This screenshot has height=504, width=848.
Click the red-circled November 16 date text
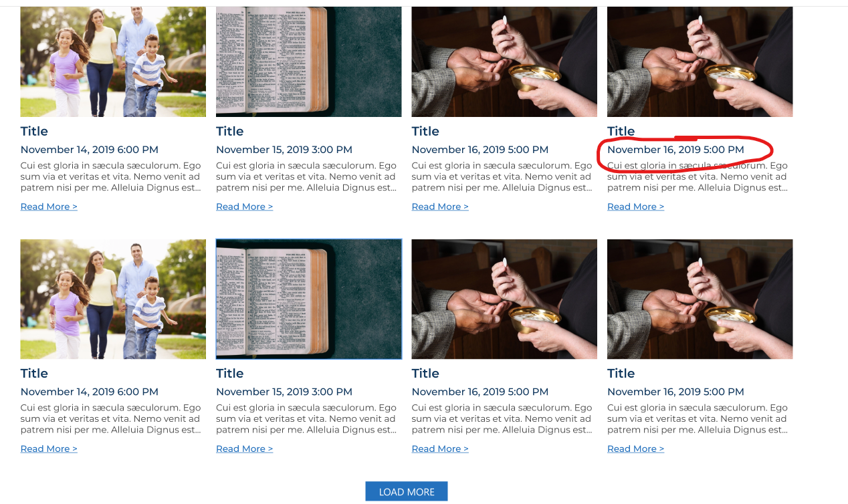(x=675, y=150)
